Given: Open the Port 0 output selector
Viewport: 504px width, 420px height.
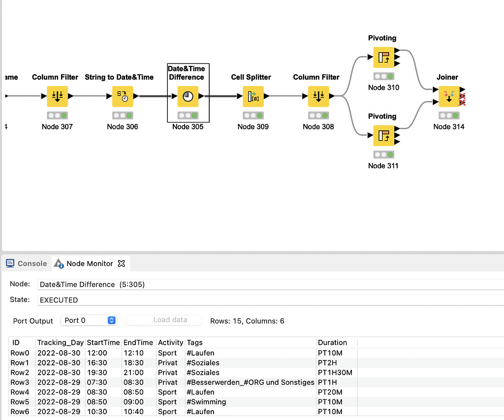Looking at the screenshot, I should pos(89,320).
